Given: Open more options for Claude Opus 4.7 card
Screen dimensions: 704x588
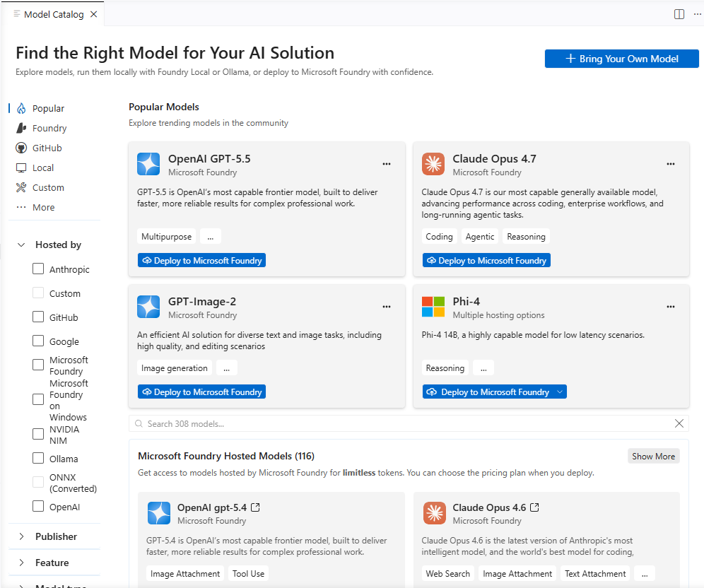Looking at the screenshot, I should click(670, 164).
